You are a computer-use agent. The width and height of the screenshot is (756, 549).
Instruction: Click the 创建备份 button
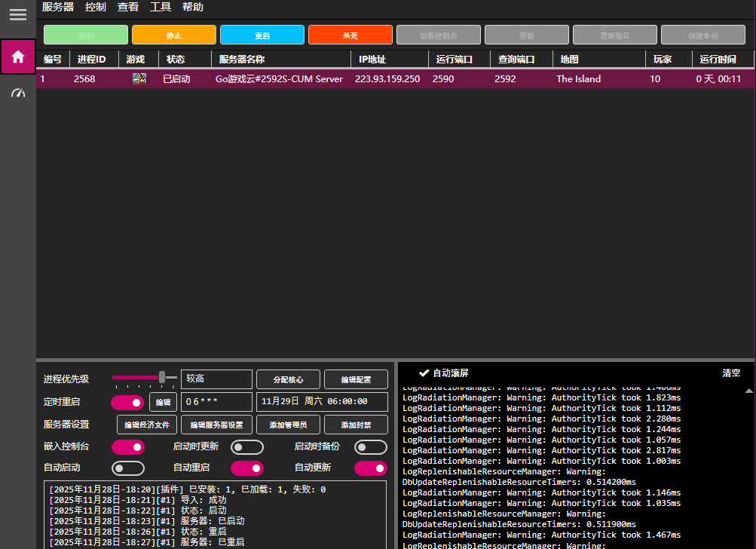click(x=703, y=35)
